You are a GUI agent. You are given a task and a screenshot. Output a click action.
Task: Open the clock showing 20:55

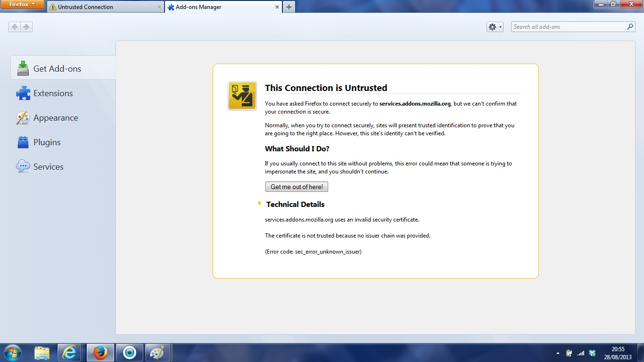[x=618, y=353]
